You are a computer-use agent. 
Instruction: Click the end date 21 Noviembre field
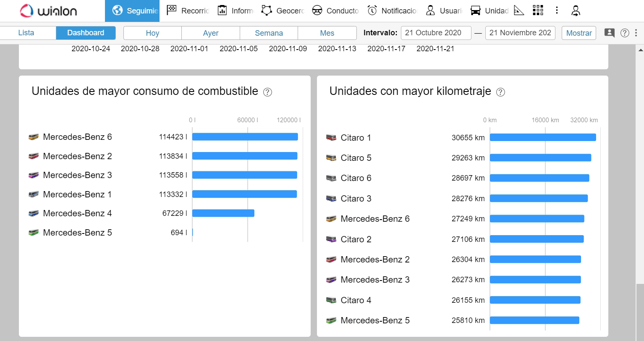tap(520, 33)
